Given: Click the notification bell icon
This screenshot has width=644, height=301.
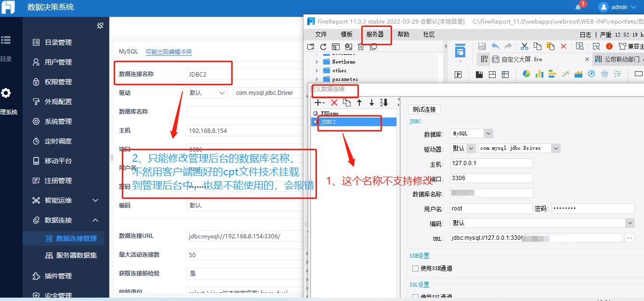Looking at the screenshot, I should (578, 7).
